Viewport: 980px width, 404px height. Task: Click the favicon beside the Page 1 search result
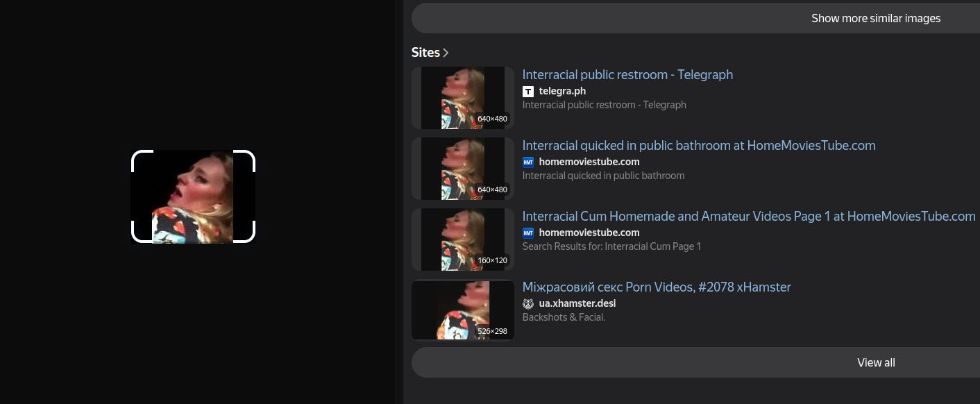tap(528, 233)
